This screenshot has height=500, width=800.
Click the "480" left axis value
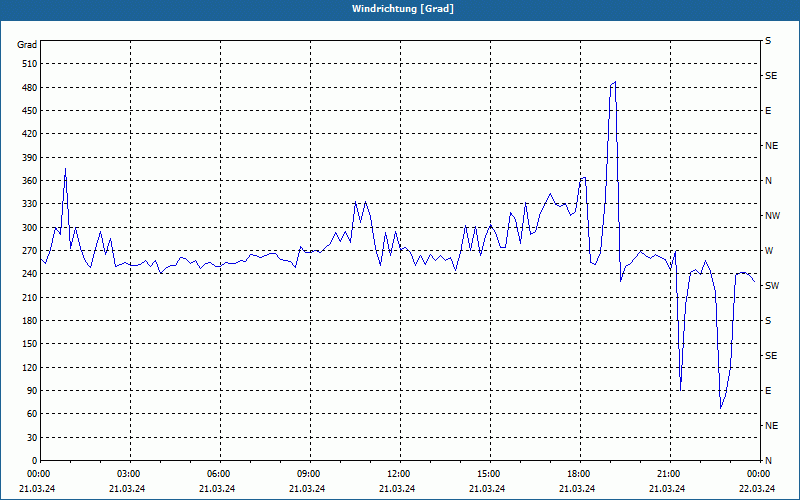pos(30,87)
